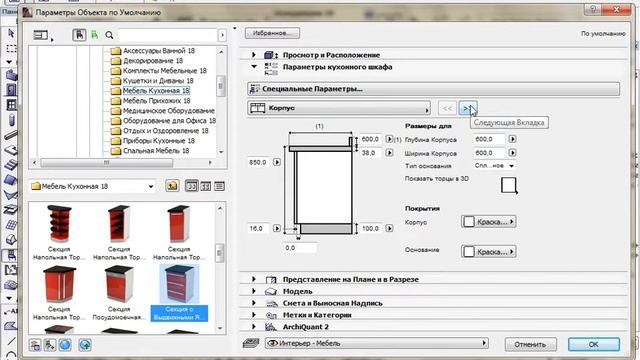The image size is (640, 360).
Task: Click the web objects download icon
Action: coord(85,345)
